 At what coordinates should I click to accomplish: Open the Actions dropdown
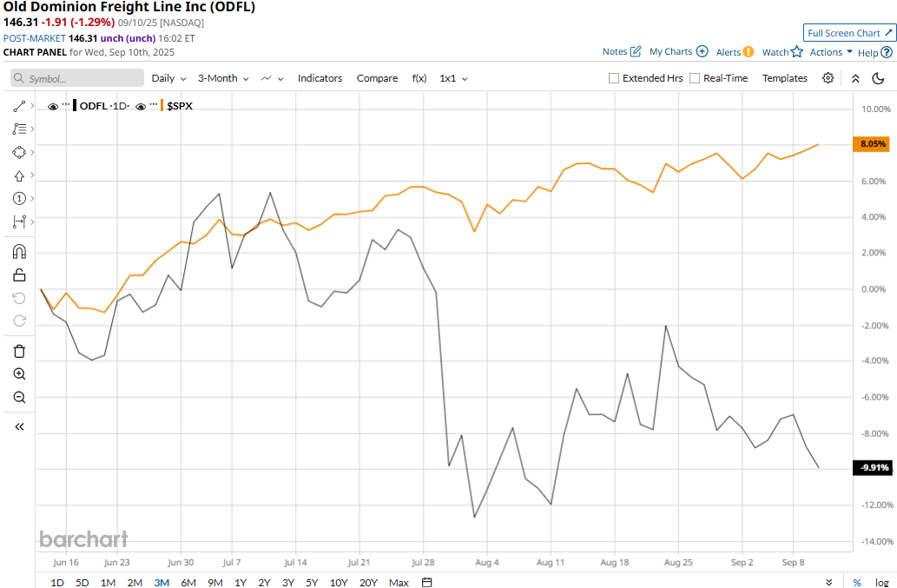click(x=831, y=52)
